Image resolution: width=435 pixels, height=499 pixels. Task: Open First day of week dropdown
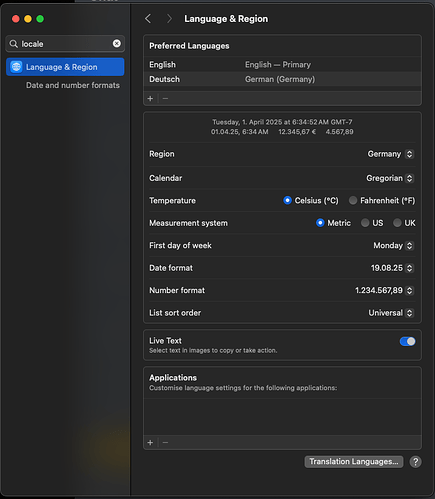click(x=393, y=246)
